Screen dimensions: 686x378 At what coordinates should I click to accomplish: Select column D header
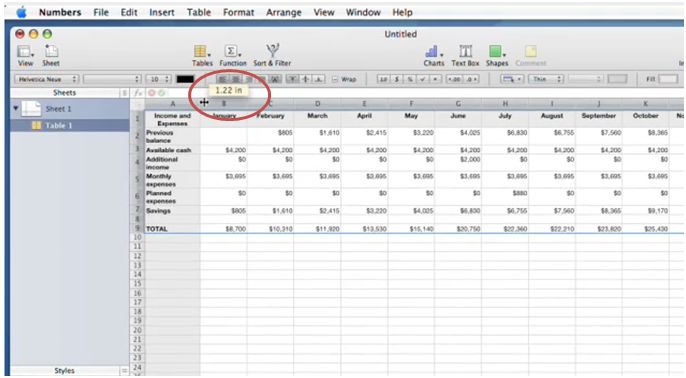(317, 104)
